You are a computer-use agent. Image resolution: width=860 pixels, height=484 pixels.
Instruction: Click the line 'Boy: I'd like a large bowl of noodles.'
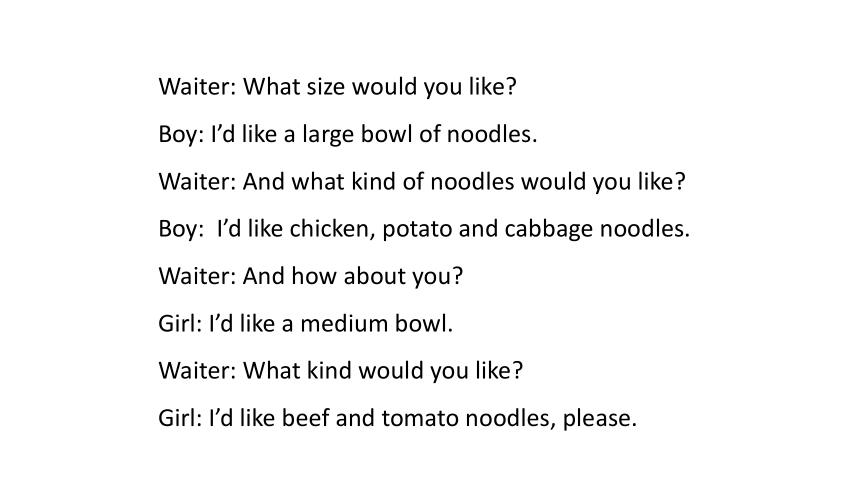point(348,134)
